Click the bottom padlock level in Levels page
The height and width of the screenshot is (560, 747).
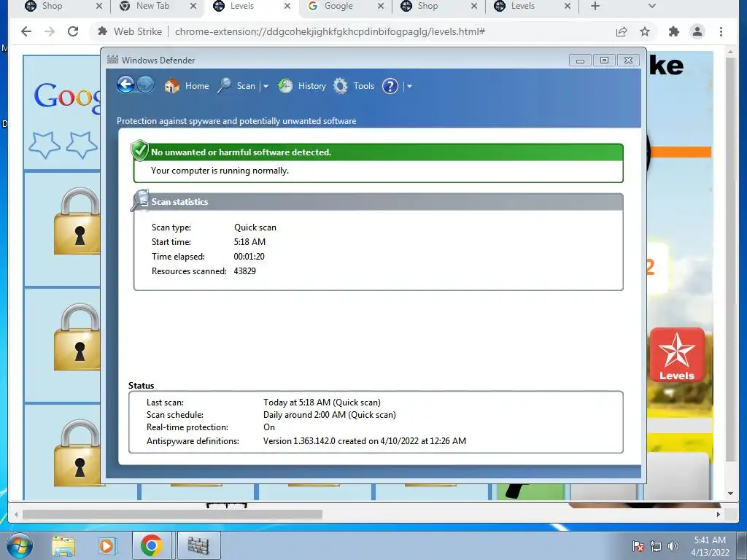(x=77, y=454)
